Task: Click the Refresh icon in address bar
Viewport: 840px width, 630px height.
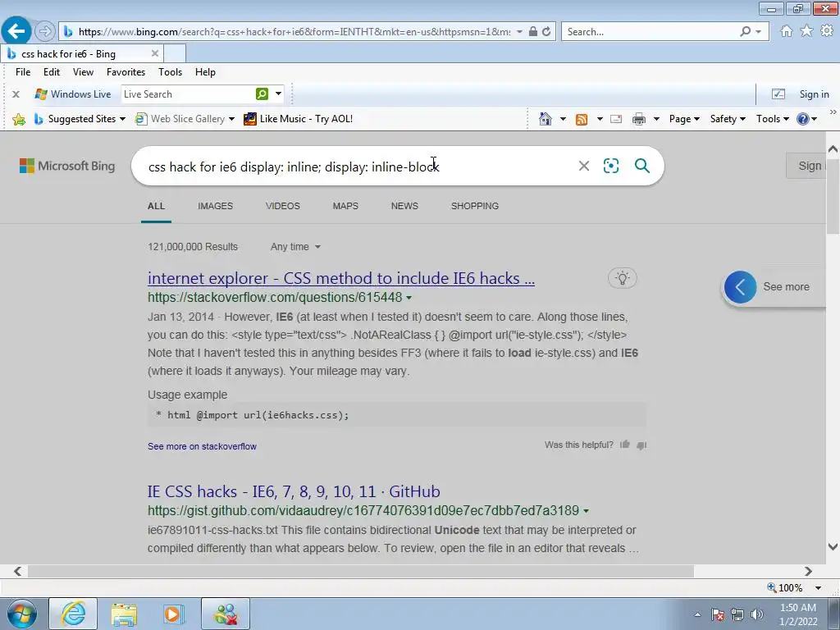Action: pyautogui.click(x=546, y=32)
